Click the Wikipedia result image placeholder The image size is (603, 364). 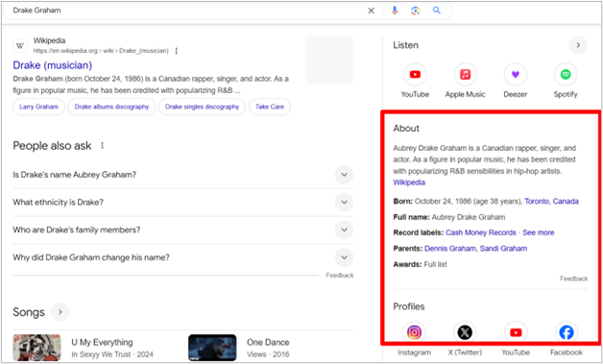tap(329, 60)
